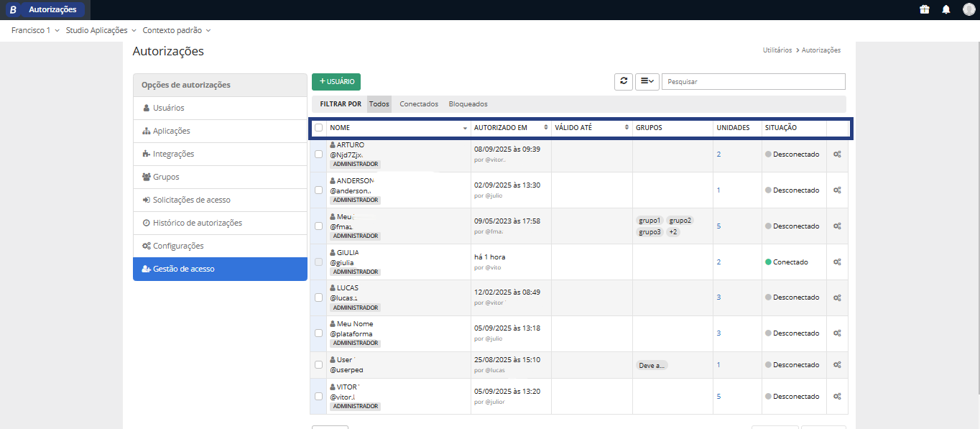This screenshot has height=429, width=980.
Task: Expand the Contexto padrão dropdown
Action: tap(177, 31)
